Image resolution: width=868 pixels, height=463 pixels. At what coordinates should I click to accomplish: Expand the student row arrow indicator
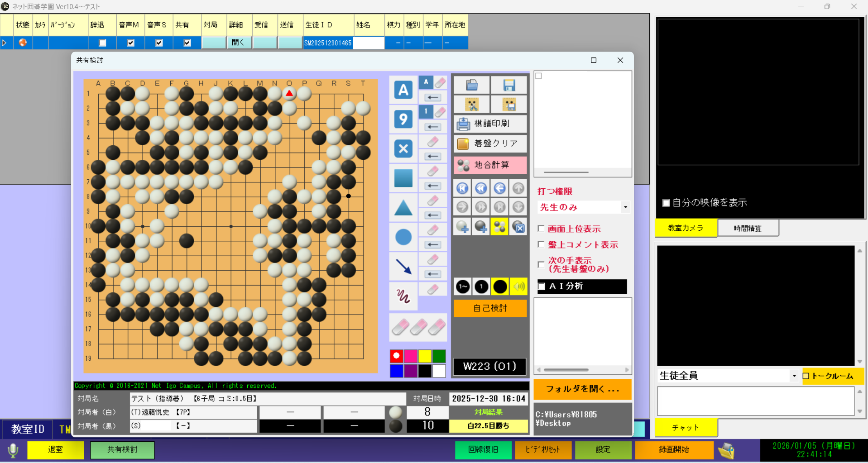[5, 43]
